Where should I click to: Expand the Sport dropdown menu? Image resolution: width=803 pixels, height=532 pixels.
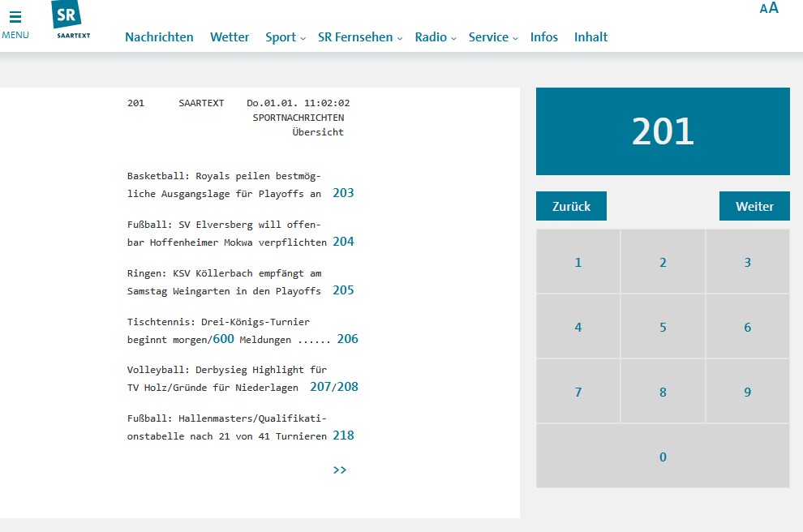pyautogui.click(x=285, y=37)
